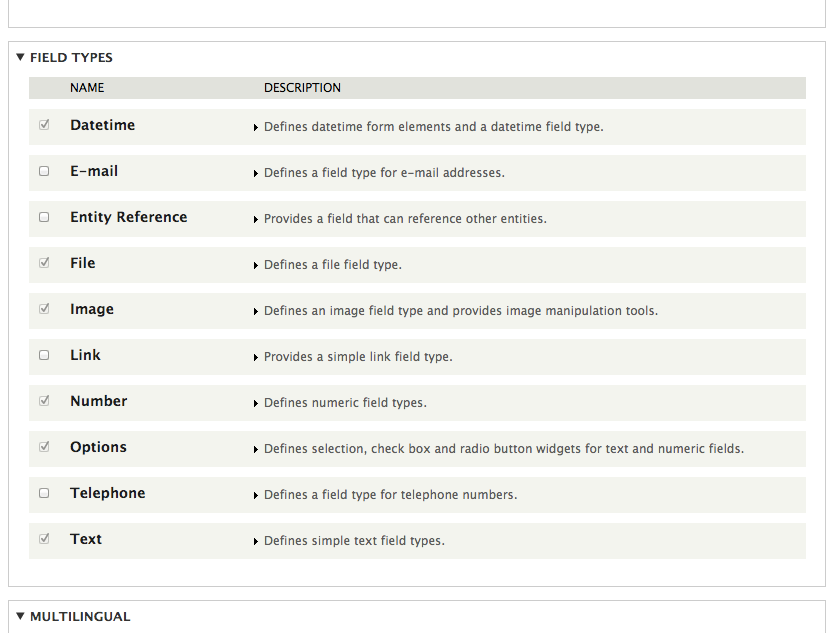
Task: Disable the Options module checkbox
Action: point(44,447)
